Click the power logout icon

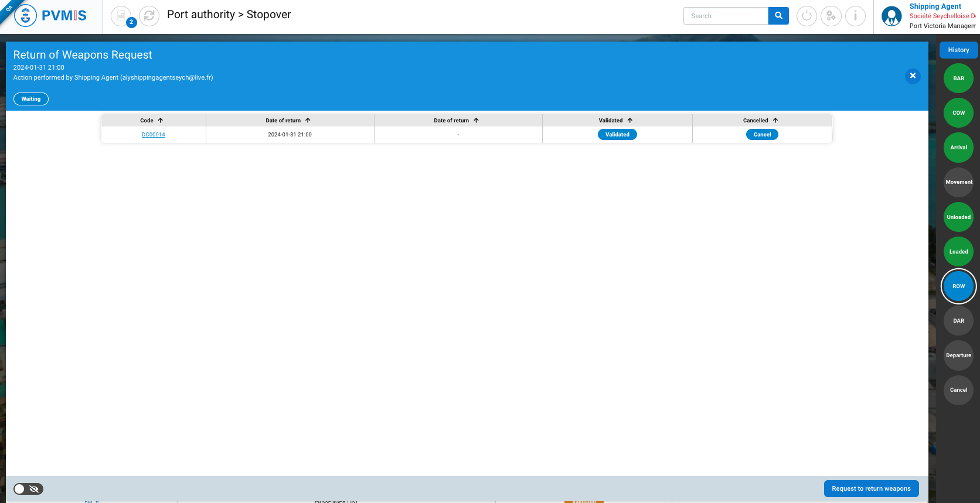point(807,16)
